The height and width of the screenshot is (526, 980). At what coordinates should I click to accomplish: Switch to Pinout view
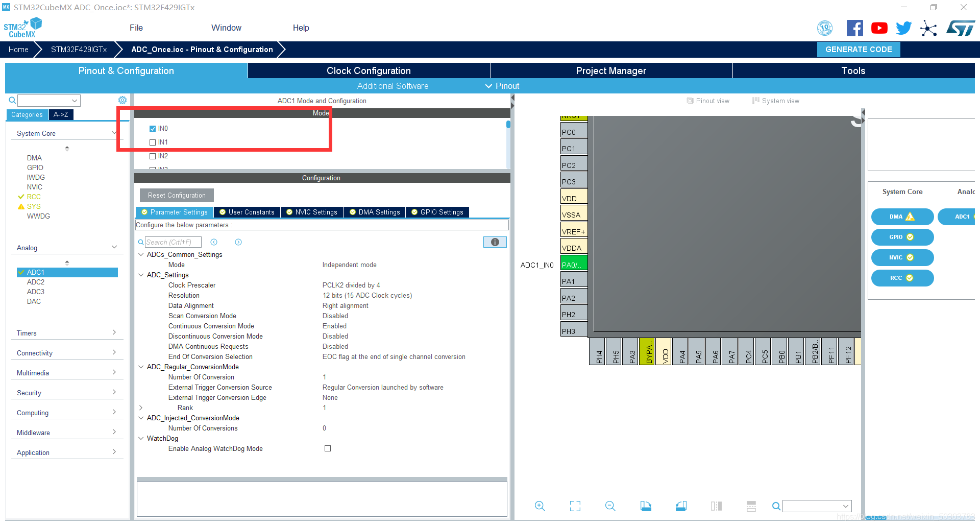coord(708,101)
